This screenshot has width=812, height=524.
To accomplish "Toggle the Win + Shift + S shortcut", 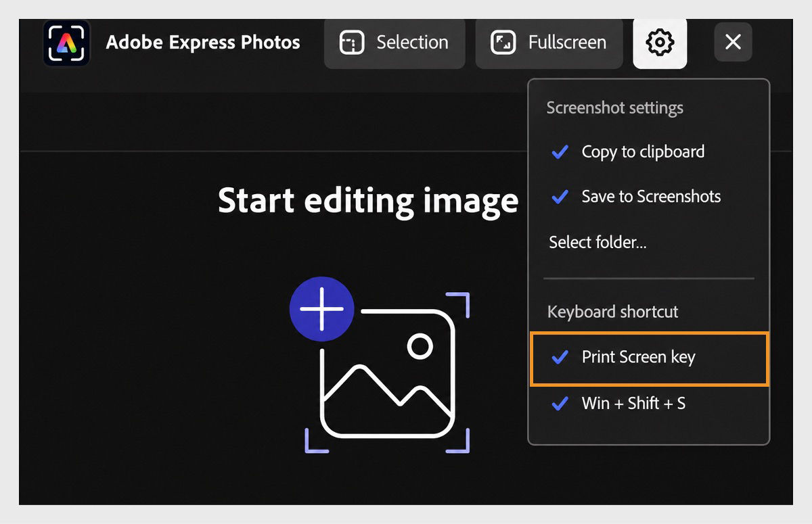I will (x=648, y=404).
